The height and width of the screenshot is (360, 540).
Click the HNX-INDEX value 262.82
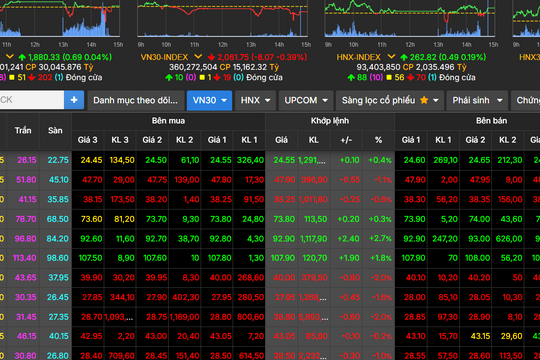click(423, 57)
